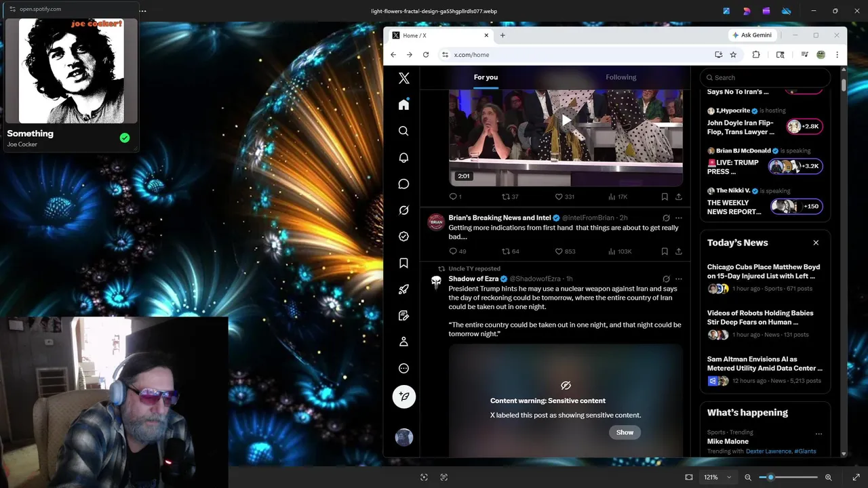Image resolution: width=868 pixels, height=488 pixels.
Task: Click the X search field
Action: [766, 77]
